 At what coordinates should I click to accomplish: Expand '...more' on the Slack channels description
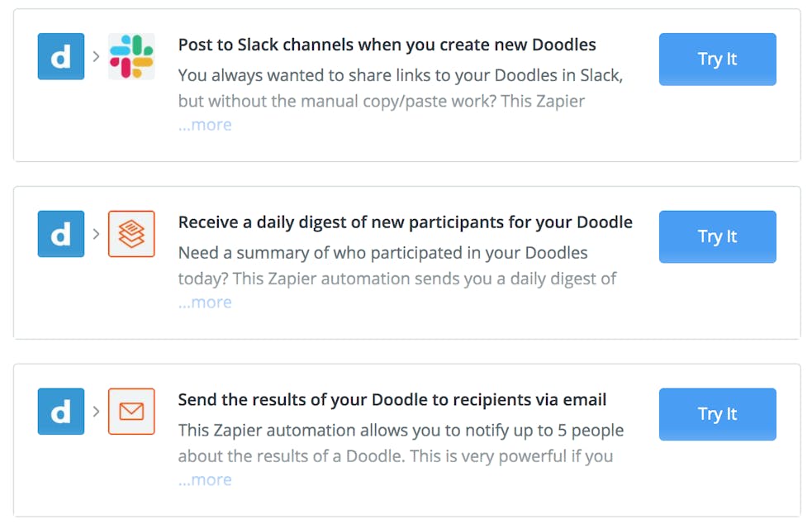click(x=205, y=125)
